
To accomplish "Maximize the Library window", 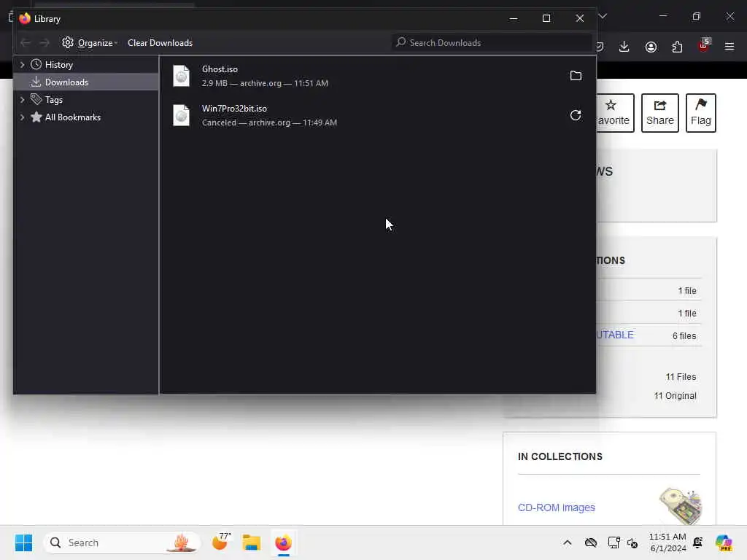I will [x=546, y=18].
